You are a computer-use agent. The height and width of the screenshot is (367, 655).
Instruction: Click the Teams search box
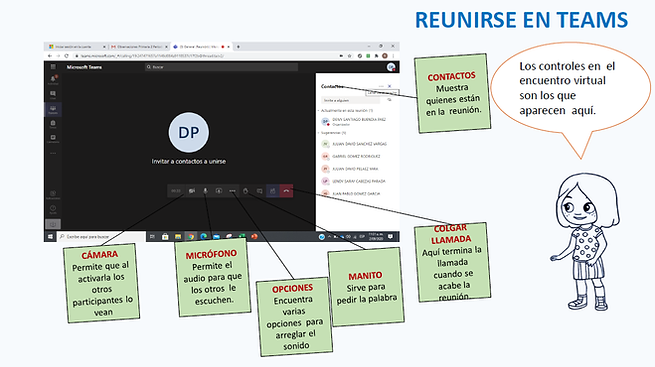[x=221, y=67]
